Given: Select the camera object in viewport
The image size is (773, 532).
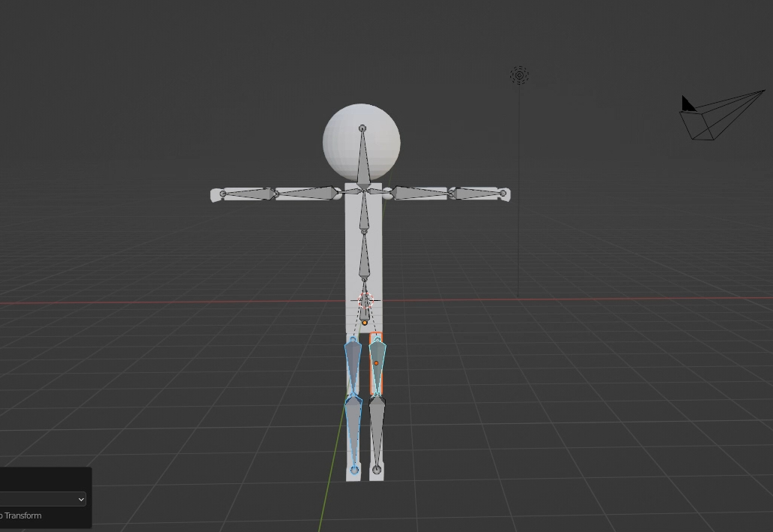Looking at the screenshot, I should (x=722, y=115).
